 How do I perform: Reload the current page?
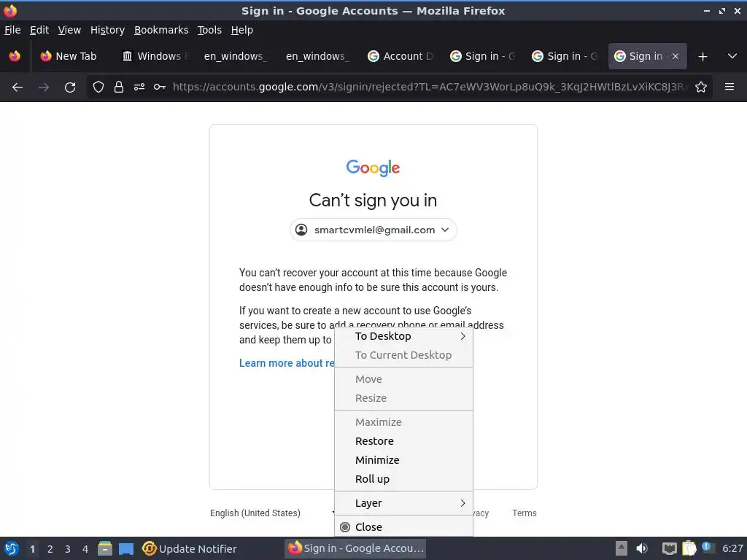coord(70,87)
